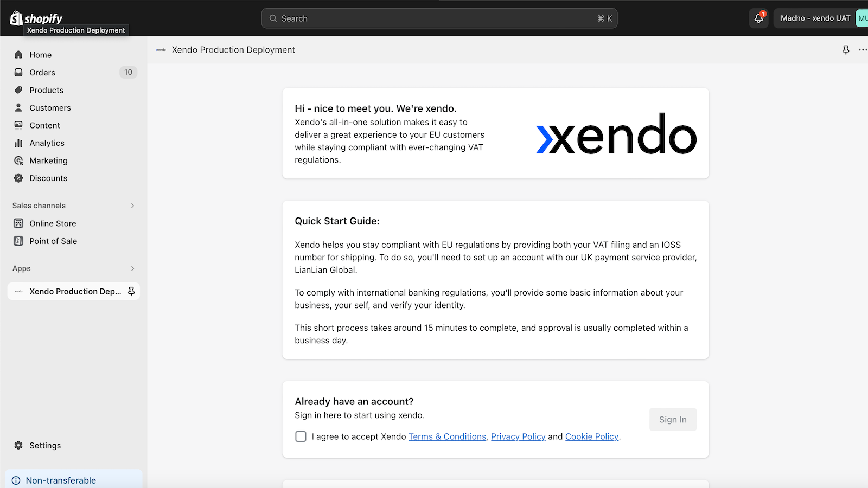
Task: Open the Terms & Conditions link
Action: tap(448, 436)
